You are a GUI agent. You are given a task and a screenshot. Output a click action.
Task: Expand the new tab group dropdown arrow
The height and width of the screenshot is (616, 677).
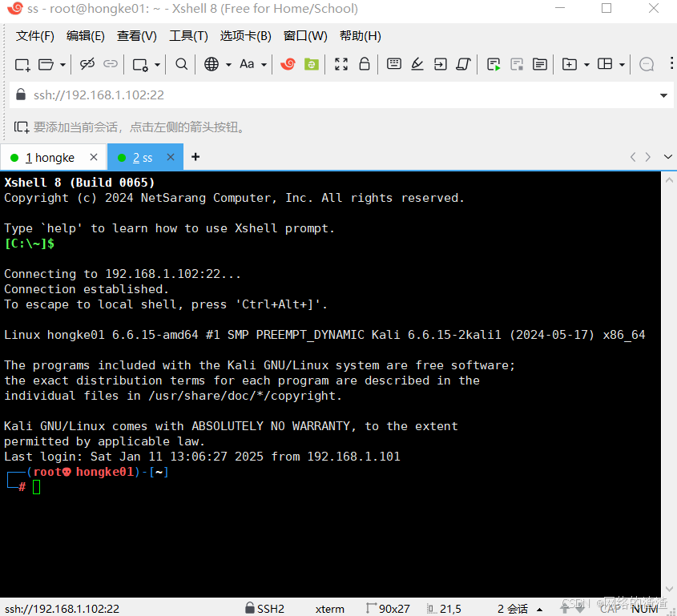point(586,65)
